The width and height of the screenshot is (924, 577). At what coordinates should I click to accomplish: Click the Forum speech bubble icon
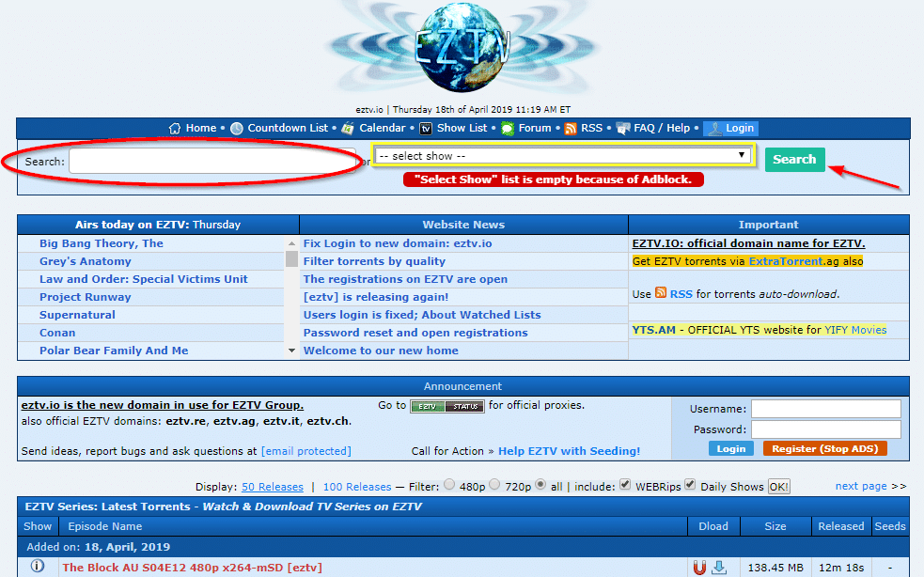tap(508, 129)
